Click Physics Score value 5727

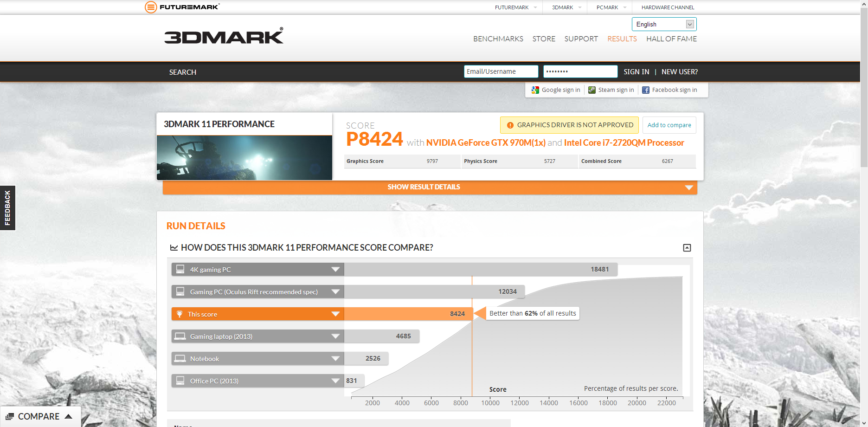pos(549,161)
